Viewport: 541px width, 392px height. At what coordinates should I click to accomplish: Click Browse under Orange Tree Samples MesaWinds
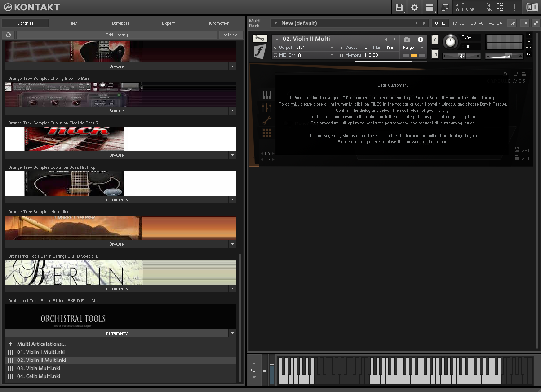117,244
